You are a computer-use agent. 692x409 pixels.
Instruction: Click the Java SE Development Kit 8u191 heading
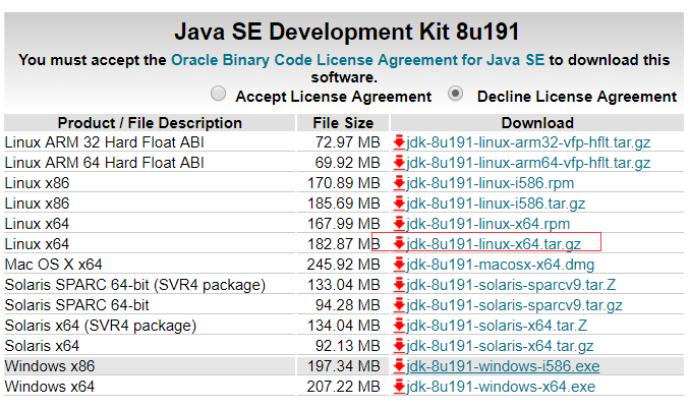pyautogui.click(x=346, y=32)
